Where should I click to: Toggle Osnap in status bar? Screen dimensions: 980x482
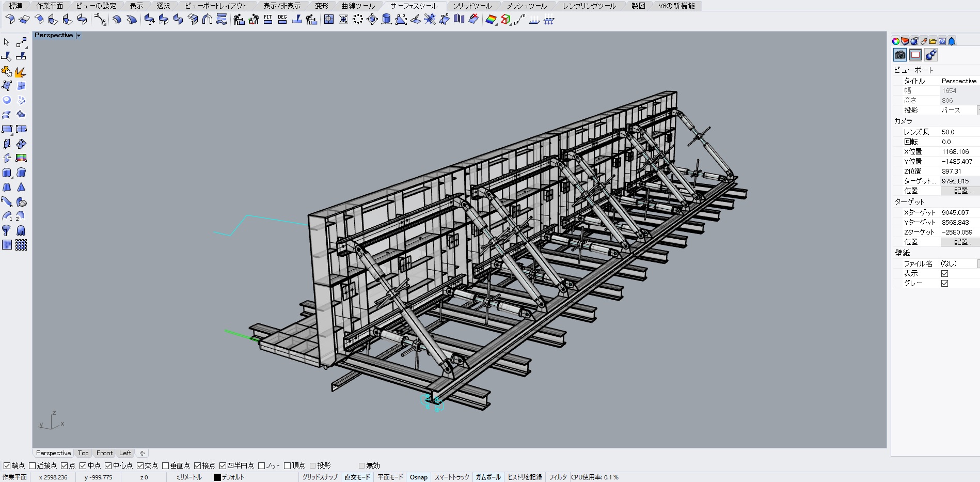(x=419, y=477)
